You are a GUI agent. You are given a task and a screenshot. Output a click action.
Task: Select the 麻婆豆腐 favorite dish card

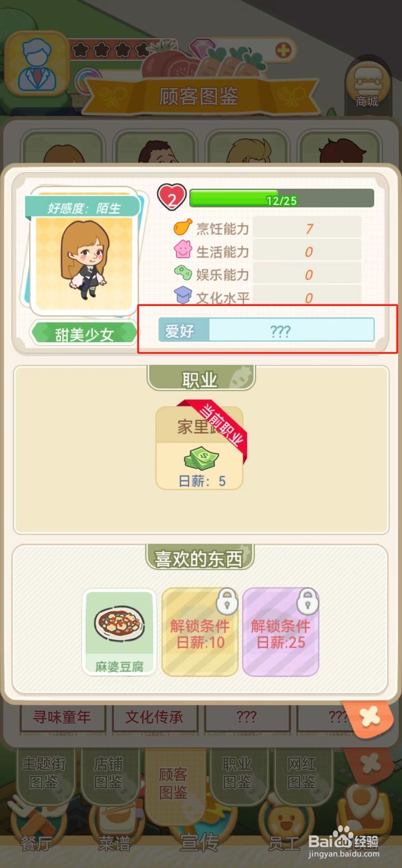pos(119,632)
